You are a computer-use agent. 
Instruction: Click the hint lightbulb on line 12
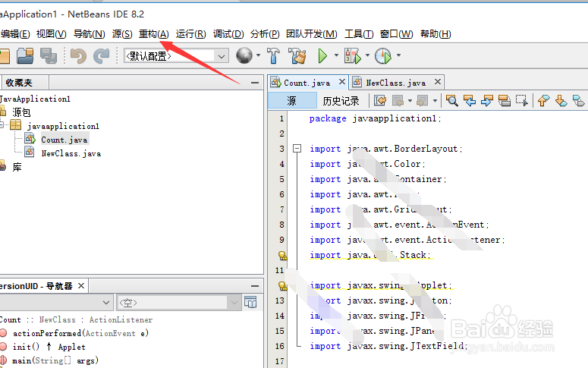pyautogui.click(x=283, y=286)
